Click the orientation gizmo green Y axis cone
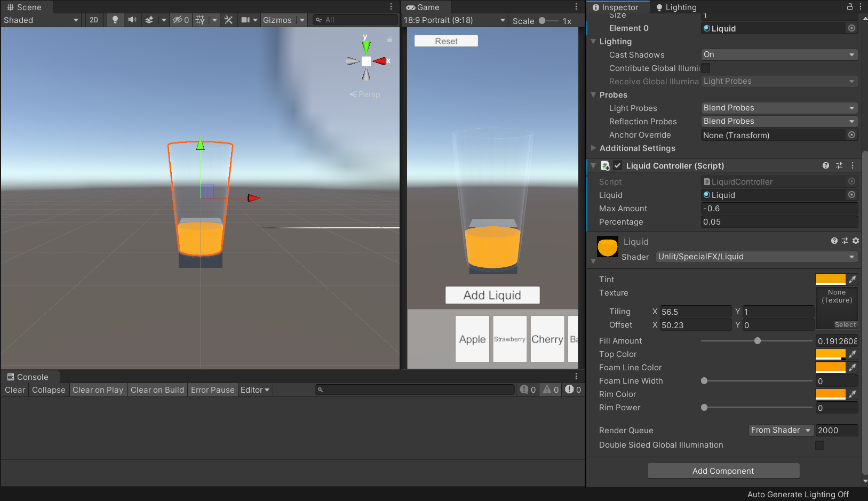The image size is (868, 501). (366, 46)
